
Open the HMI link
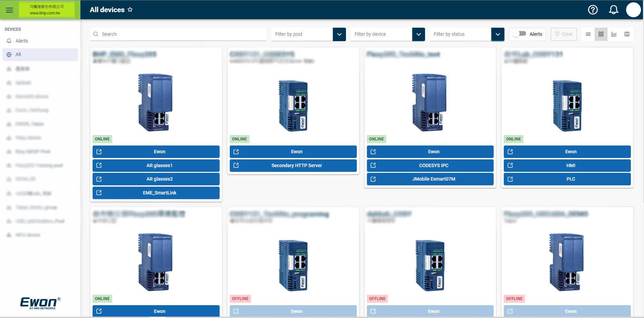(x=567, y=165)
